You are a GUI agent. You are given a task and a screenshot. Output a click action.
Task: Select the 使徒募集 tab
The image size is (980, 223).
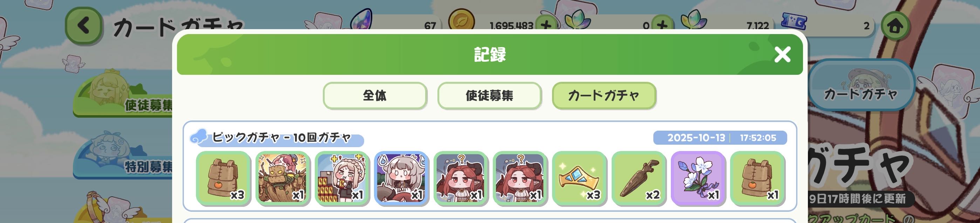coord(489,96)
